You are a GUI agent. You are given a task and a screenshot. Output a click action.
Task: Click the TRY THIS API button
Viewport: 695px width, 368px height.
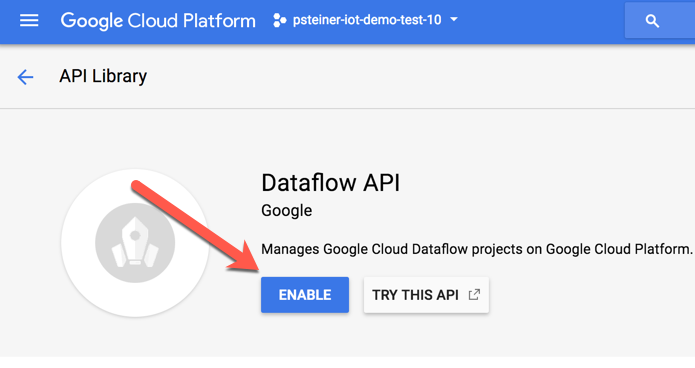426,295
